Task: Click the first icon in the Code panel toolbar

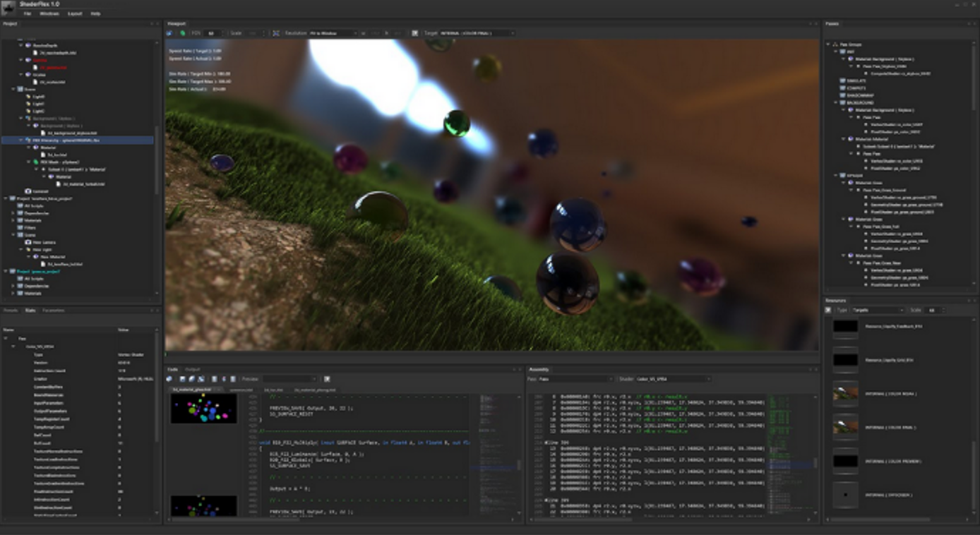Action: click(170, 379)
